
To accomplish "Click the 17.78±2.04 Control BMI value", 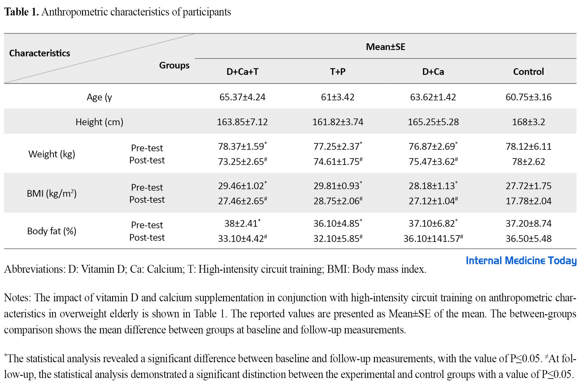I will (x=529, y=201).
